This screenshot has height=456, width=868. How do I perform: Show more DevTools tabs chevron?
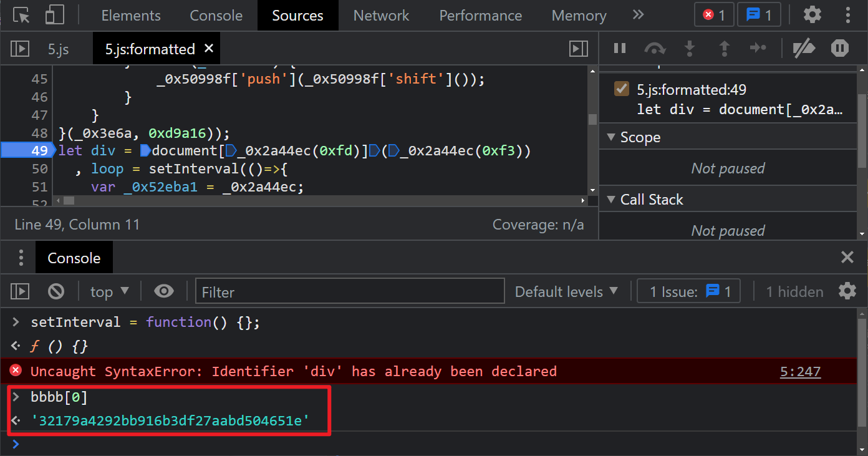point(638,15)
